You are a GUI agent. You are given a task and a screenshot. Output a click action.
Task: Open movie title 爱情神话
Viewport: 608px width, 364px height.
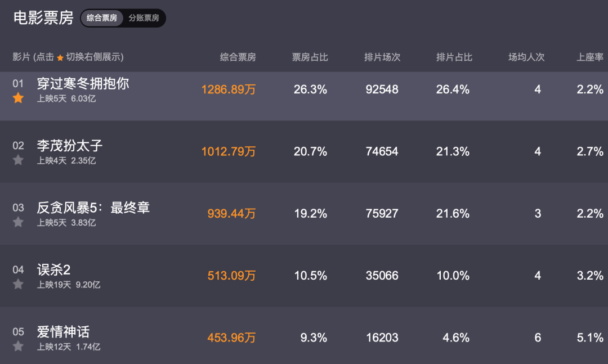click(63, 332)
